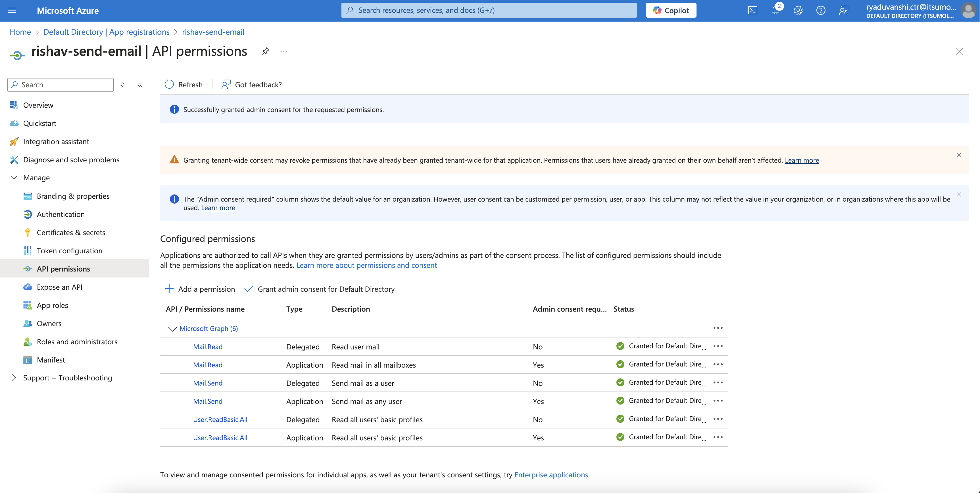Image resolution: width=980 pixels, height=493 pixels.
Task: Collapse the left sidebar menu
Action: pos(140,84)
